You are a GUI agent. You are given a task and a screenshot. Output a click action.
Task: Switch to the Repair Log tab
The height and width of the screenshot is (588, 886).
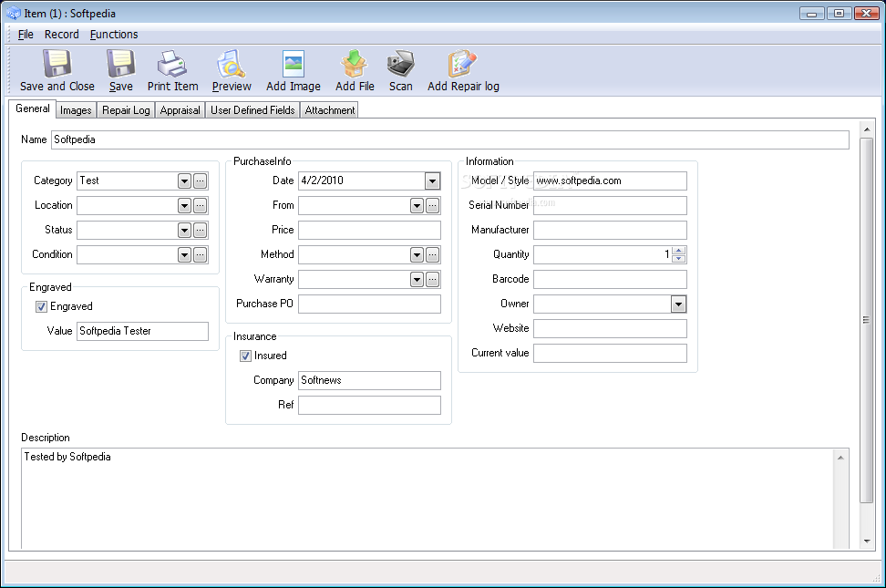pyautogui.click(x=126, y=110)
